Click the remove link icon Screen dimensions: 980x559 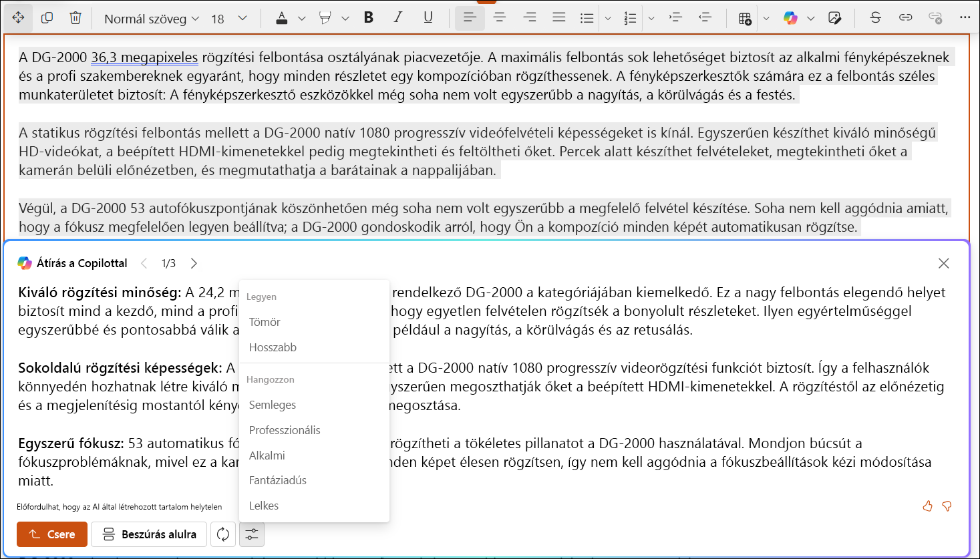click(x=935, y=18)
